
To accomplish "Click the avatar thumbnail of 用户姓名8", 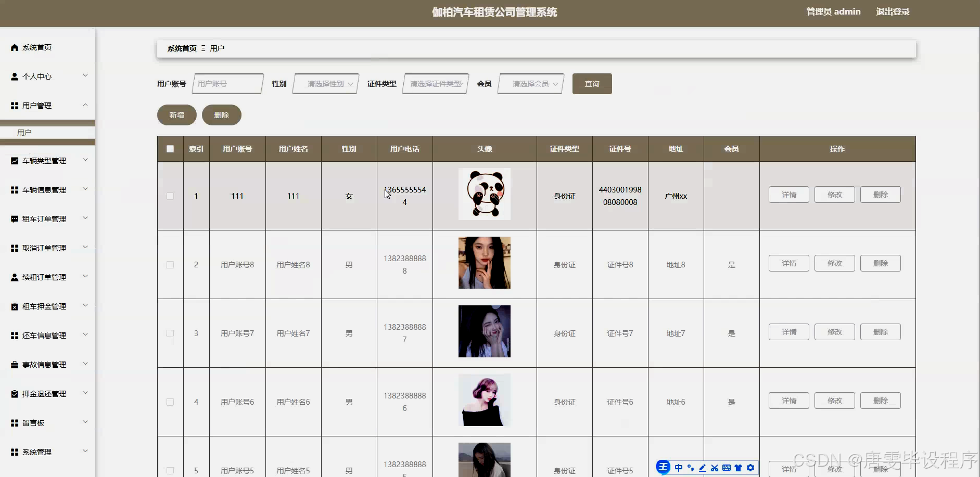I will (x=485, y=263).
